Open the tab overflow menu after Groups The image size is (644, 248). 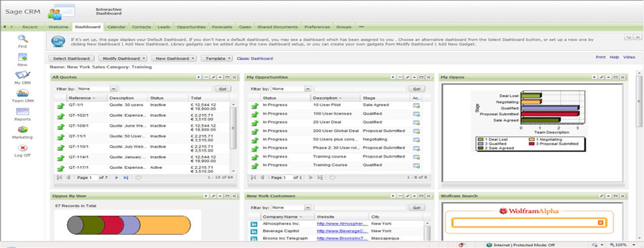(x=362, y=27)
